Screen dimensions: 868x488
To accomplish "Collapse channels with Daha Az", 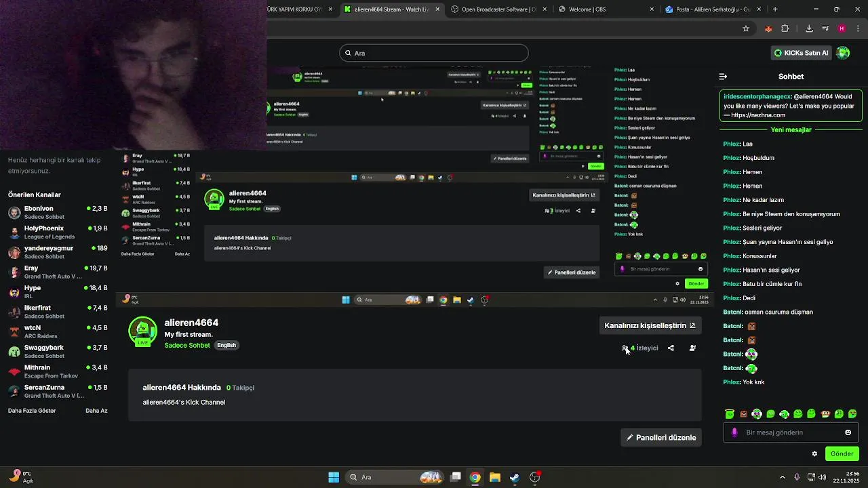I will click(96, 411).
